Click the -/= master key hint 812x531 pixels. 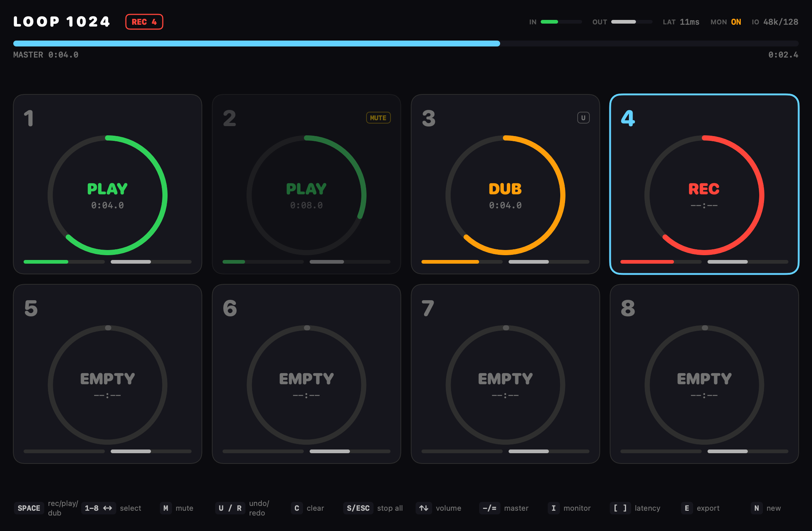[490, 508]
